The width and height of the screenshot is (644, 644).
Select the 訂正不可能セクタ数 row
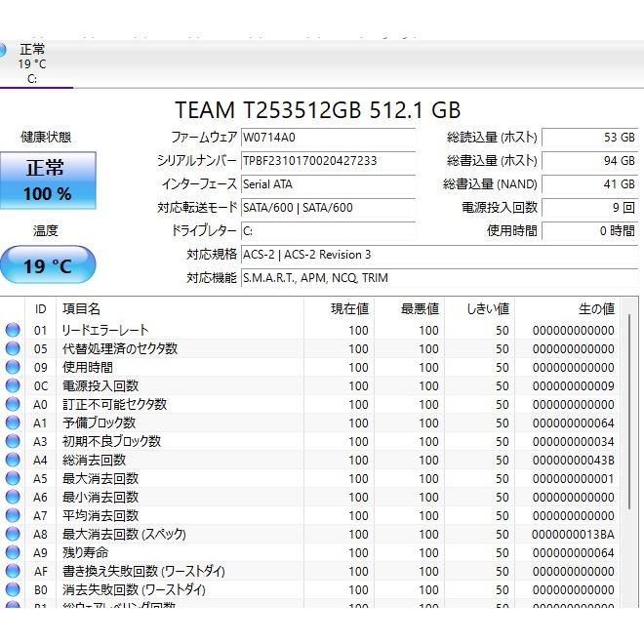coord(310,404)
